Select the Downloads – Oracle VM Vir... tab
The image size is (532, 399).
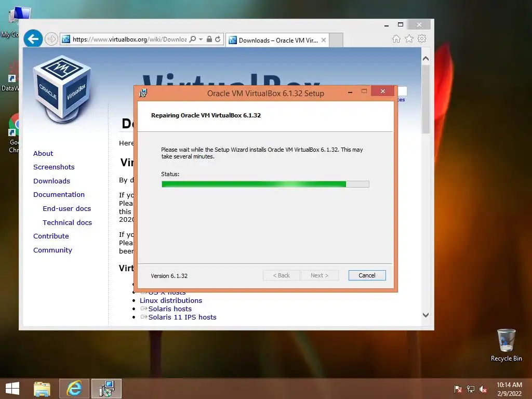[277, 40]
